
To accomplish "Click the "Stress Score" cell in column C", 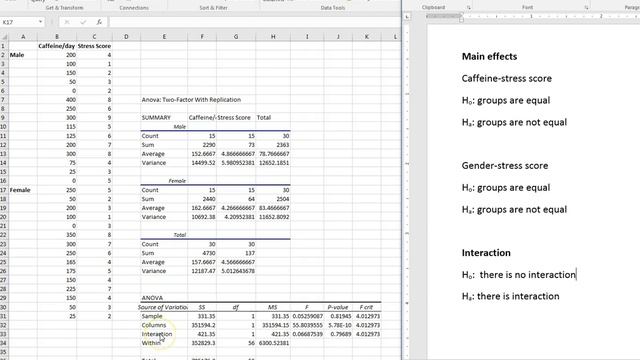I will [94, 46].
